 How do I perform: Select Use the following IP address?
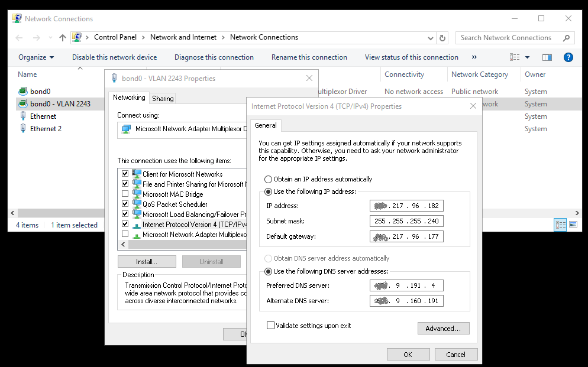click(x=268, y=191)
